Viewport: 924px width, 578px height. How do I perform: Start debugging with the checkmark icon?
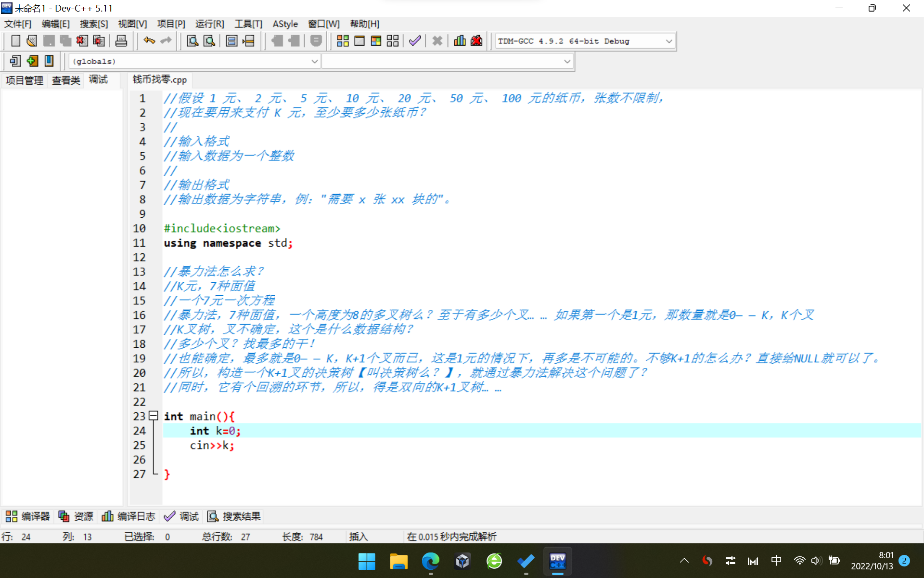[415, 41]
